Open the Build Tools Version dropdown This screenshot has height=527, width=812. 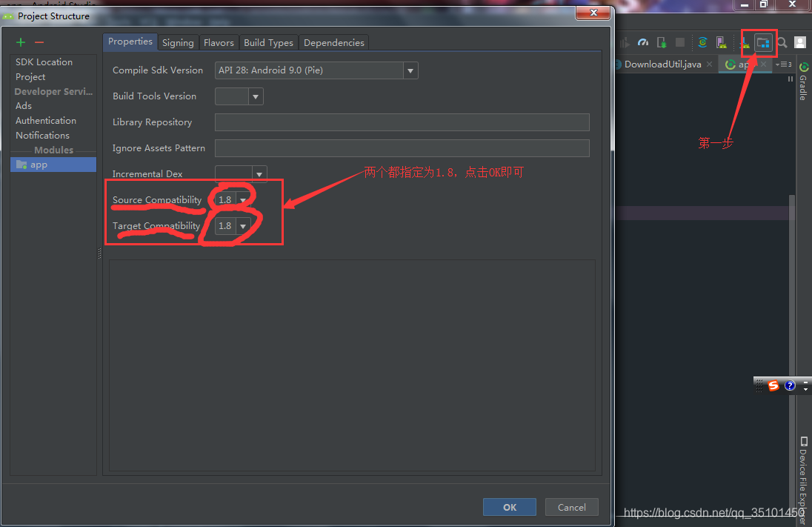[255, 96]
